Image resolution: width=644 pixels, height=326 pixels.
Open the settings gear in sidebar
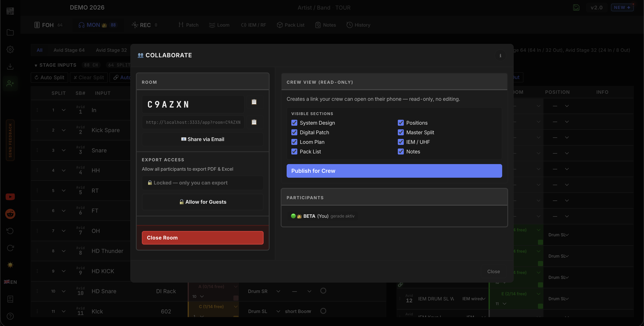point(10,49)
